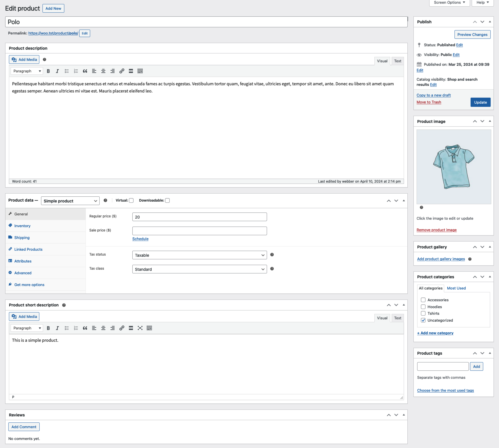Enable the Virtual product checkbox

tap(131, 200)
